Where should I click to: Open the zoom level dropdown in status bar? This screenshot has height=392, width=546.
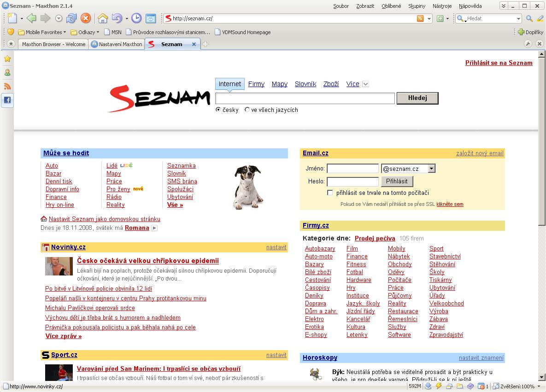[539, 386]
